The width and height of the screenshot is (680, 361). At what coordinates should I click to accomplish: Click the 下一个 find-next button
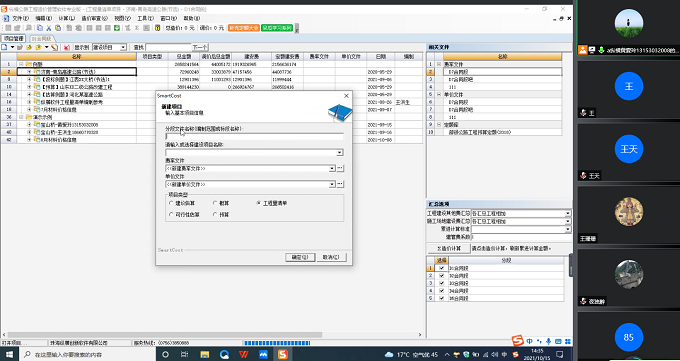tap(200, 47)
